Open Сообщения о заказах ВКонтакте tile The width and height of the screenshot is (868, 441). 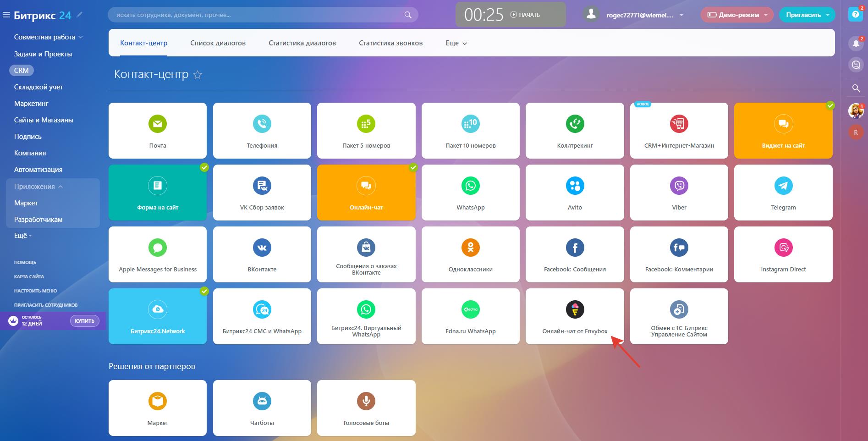pos(366,254)
